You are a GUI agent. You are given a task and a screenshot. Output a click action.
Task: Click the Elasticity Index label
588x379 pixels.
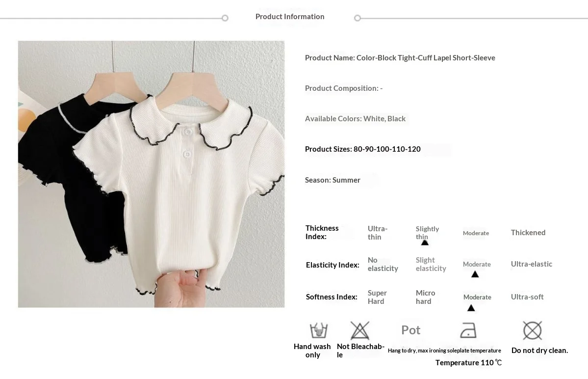coord(332,265)
